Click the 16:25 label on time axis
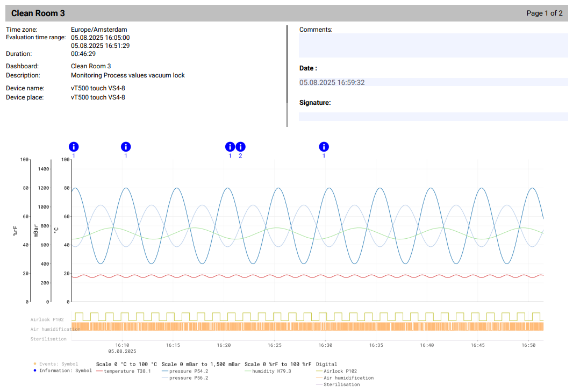 274,345
